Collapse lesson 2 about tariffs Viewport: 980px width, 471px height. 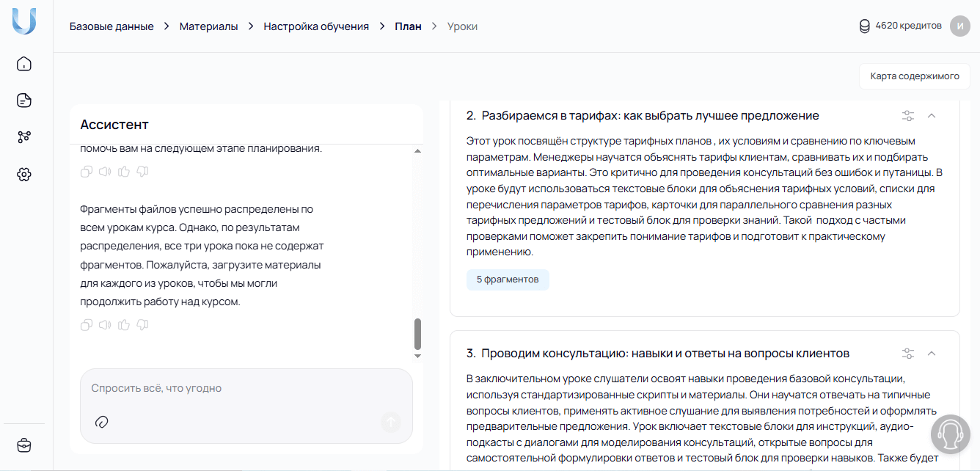coord(932,115)
